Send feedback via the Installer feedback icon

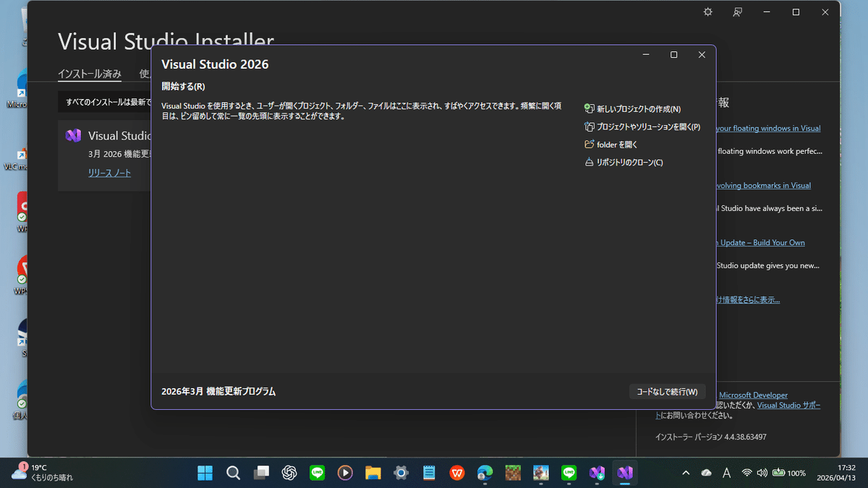(x=737, y=12)
